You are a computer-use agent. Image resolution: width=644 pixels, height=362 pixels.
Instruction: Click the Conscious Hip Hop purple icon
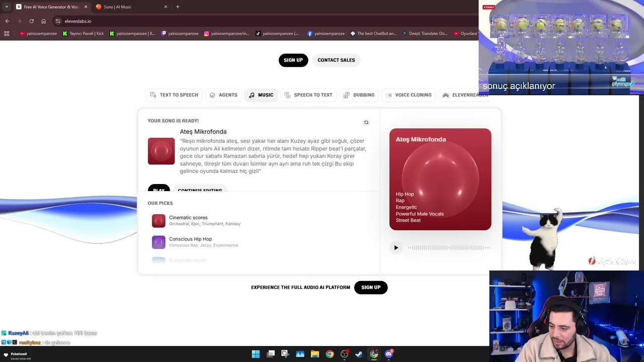[158, 242]
